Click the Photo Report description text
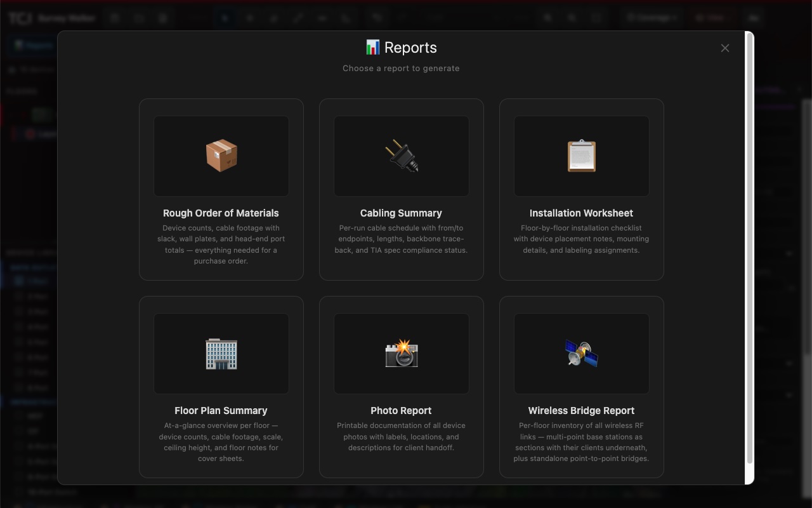 pyautogui.click(x=402, y=436)
